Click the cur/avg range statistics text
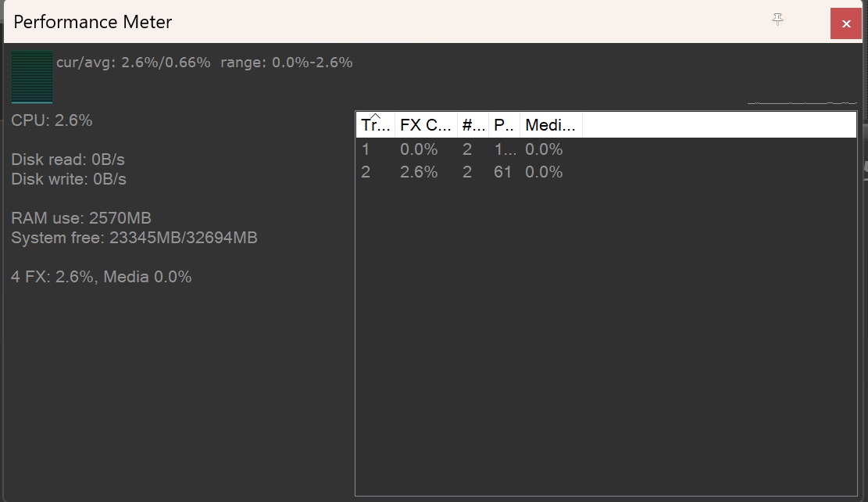Screen dimensions: 868x502 point(204,63)
